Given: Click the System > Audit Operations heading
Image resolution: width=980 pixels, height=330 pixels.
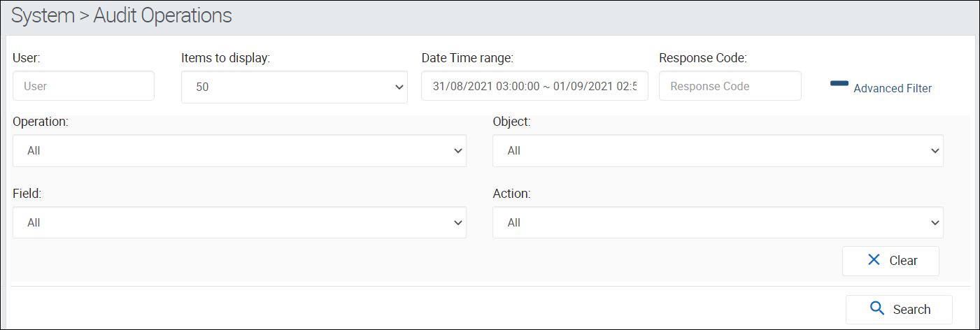Looking at the screenshot, I should [122, 16].
